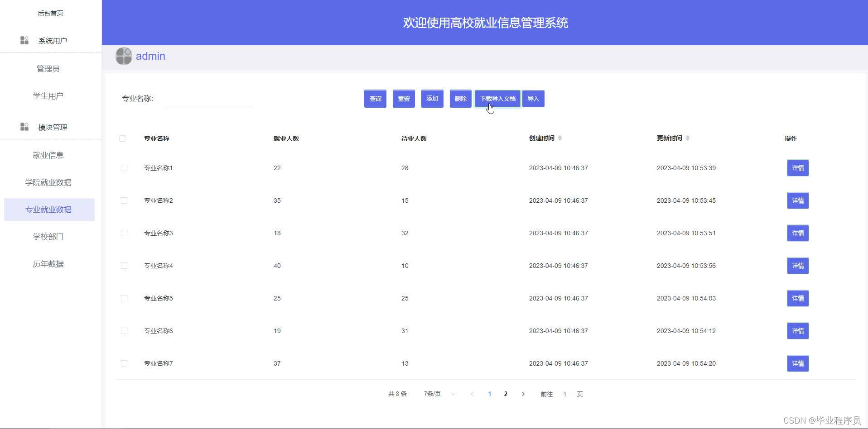Click the 查询 button
This screenshot has width=868, height=429.
(x=375, y=99)
